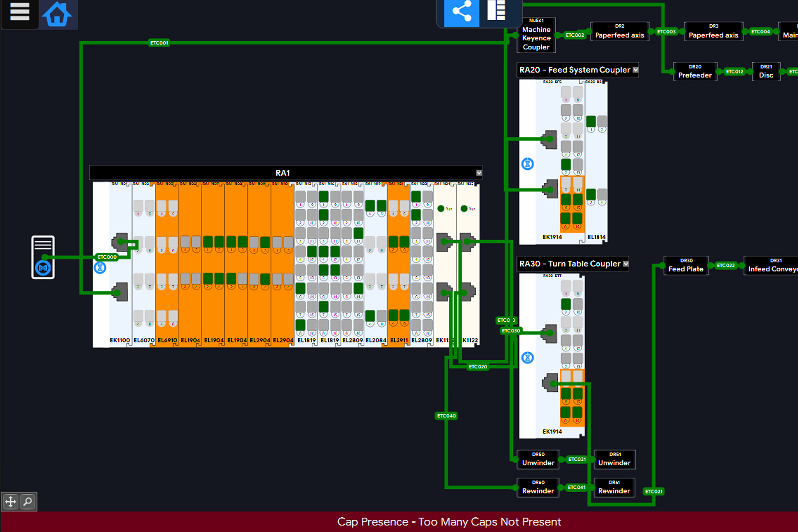Viewport: 798px width, 532px height.
Task: Select the network topology view icon
Action: point(461,12)
